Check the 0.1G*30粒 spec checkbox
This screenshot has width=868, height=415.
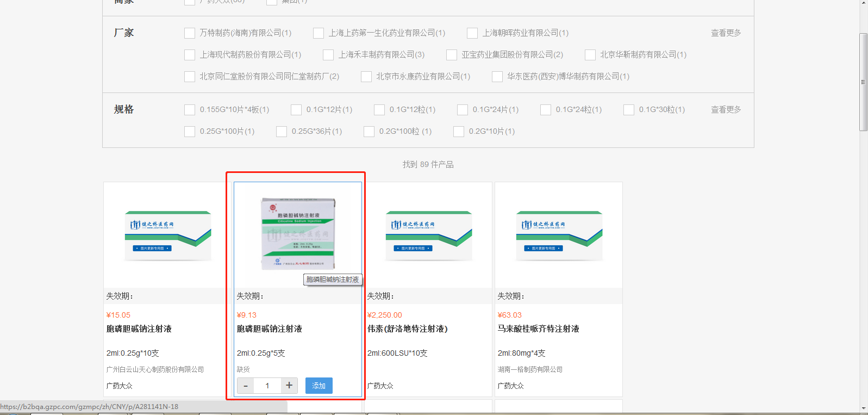629,110
